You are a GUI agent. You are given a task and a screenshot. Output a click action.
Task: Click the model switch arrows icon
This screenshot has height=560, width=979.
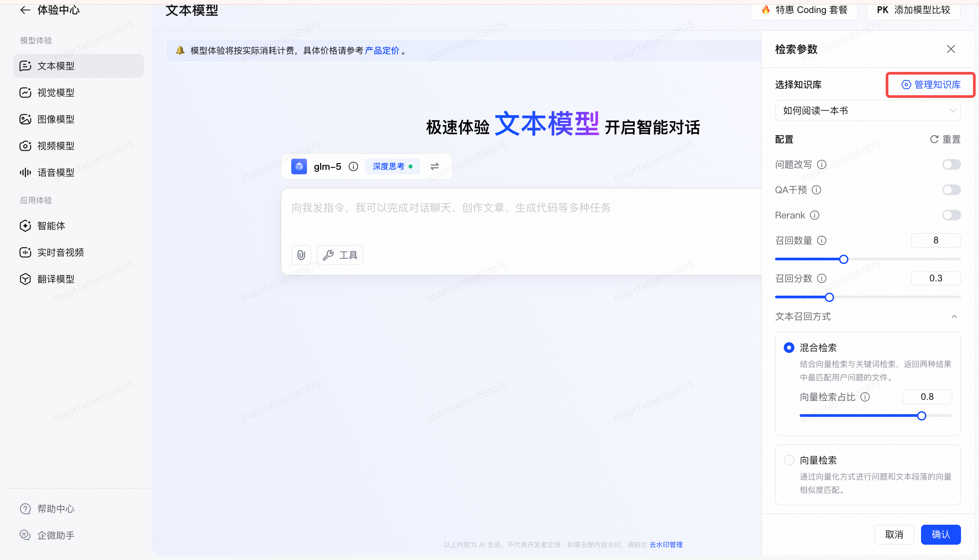point(435,166)
